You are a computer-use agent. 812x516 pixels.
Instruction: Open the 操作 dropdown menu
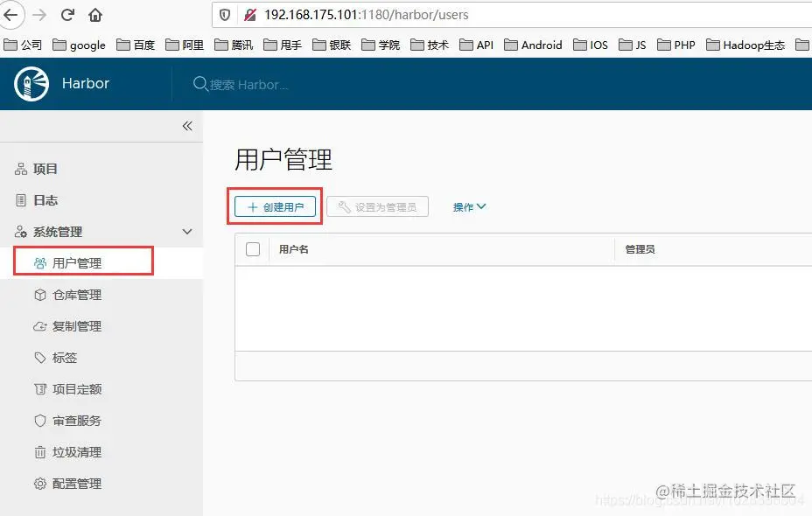click(x=469, y=206)
